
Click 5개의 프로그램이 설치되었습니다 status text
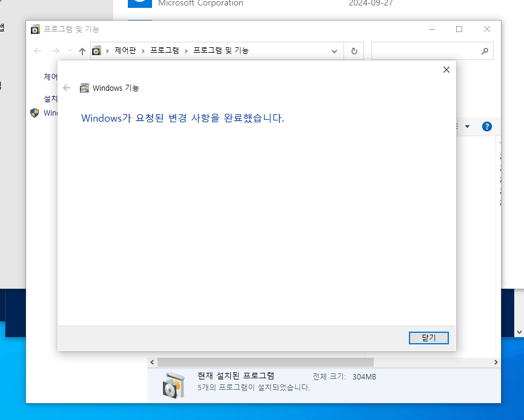click(x=254, y=387)
